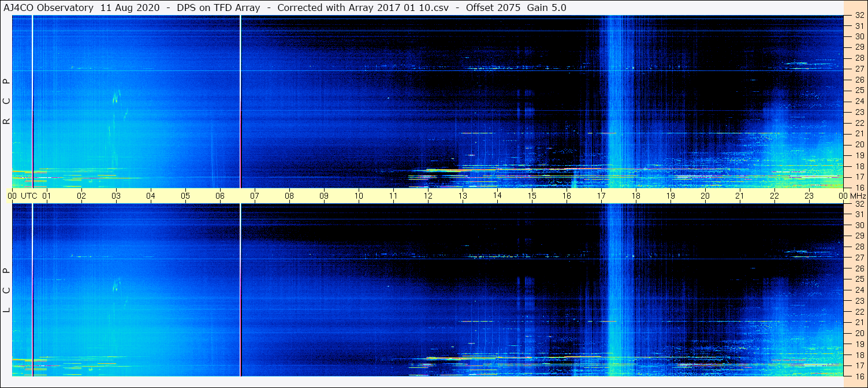Screen dimensions: 868x388
Task: Select the 18 MHz label on LCP frequency scale
Action: 859,355
